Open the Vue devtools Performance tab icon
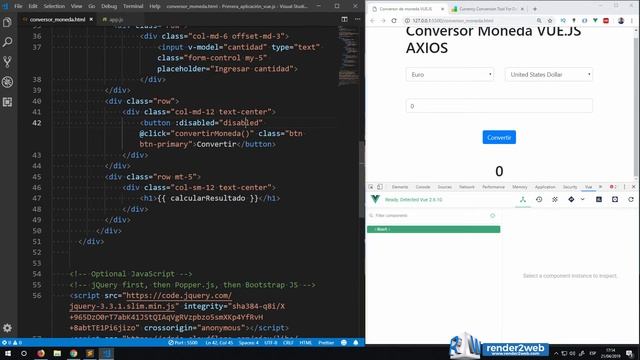The width and height of the screenshot is (640, 360). click(x=599, y=199)
